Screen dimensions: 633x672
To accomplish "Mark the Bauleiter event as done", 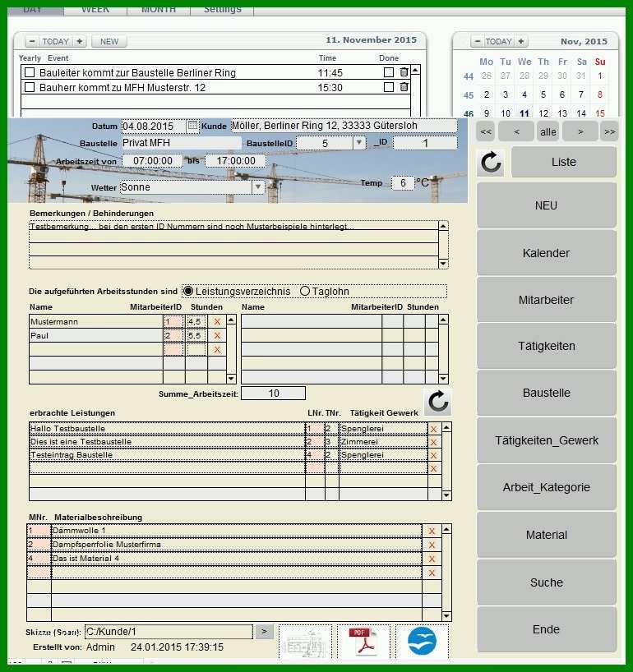I will (x=389, y=72).
